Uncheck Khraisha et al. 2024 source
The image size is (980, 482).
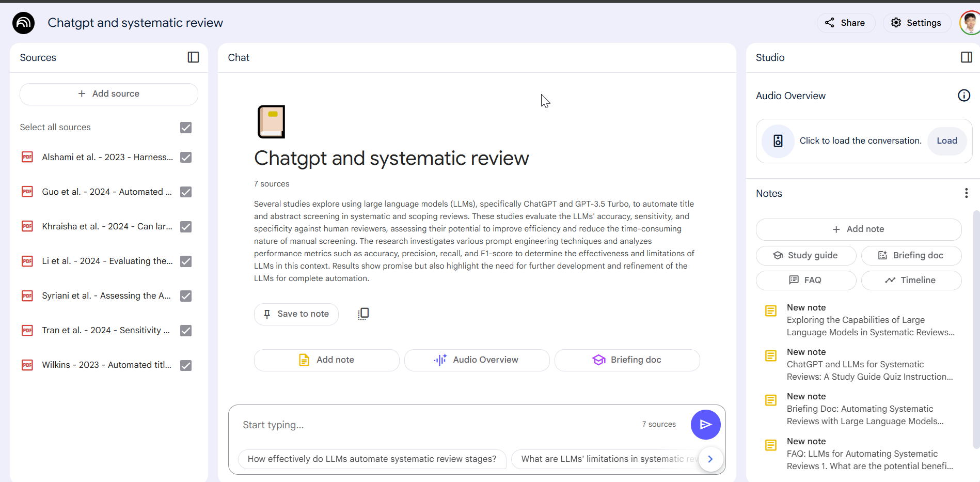pos(186,226)
